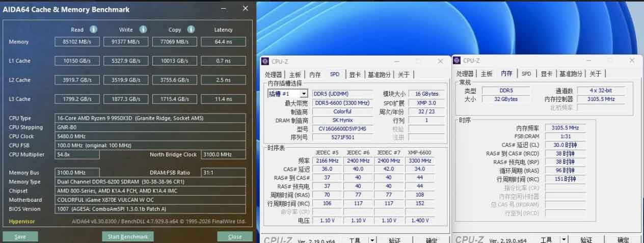
Task: Click the Motherboard COLORFUL iGame X870E field
Action: (151, 200)
